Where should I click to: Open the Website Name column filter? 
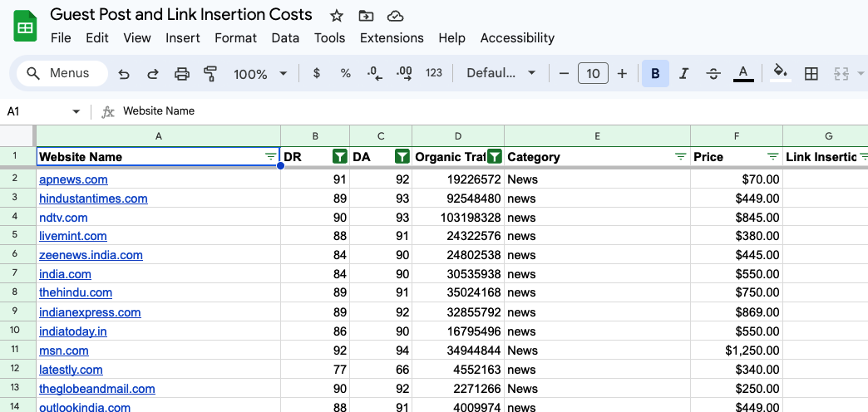271,156
